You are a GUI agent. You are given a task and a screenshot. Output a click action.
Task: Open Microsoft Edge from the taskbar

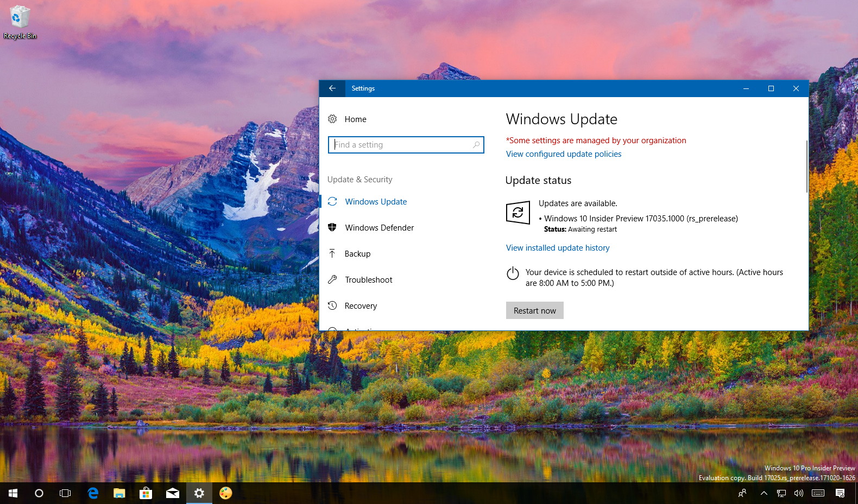[93, 493]
